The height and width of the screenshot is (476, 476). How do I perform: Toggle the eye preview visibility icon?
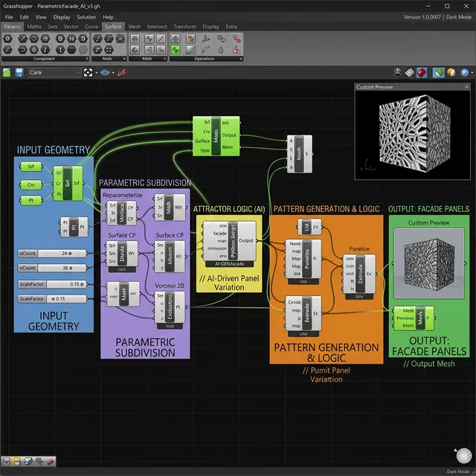(106, 73)
